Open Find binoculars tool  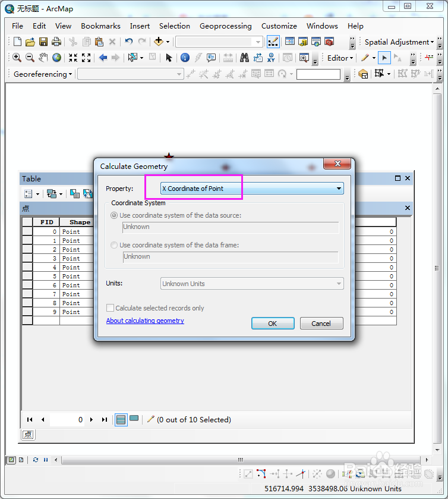pos(244,58)
